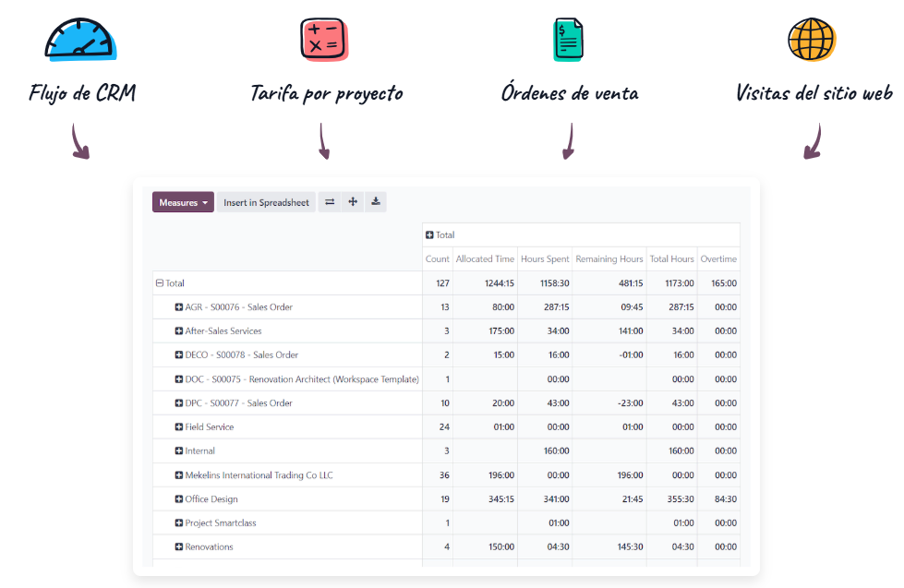Click the Overtime column header
904x588 pixels.
coord(718,259)
